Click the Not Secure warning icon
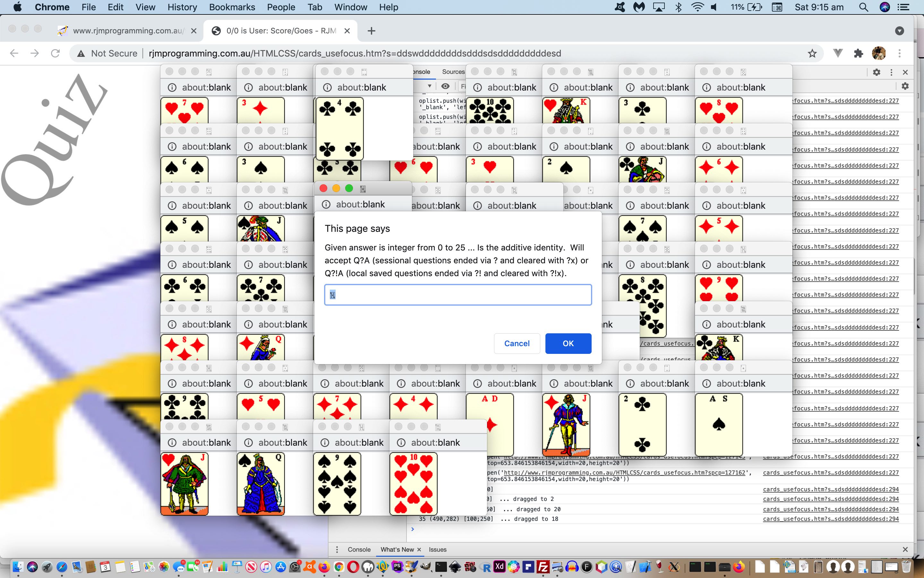Viewport: 924px width, 578px height. click(81, 54)
